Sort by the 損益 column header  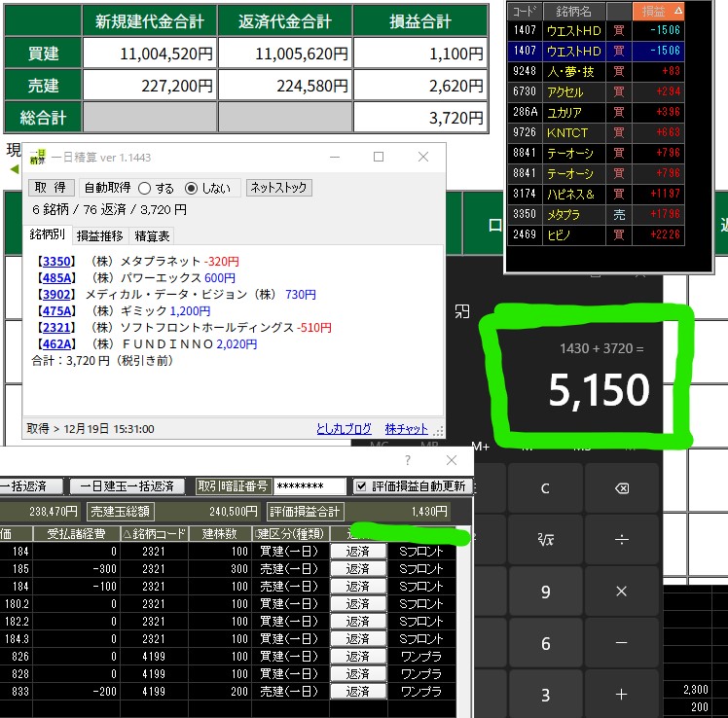pos(659,12)
